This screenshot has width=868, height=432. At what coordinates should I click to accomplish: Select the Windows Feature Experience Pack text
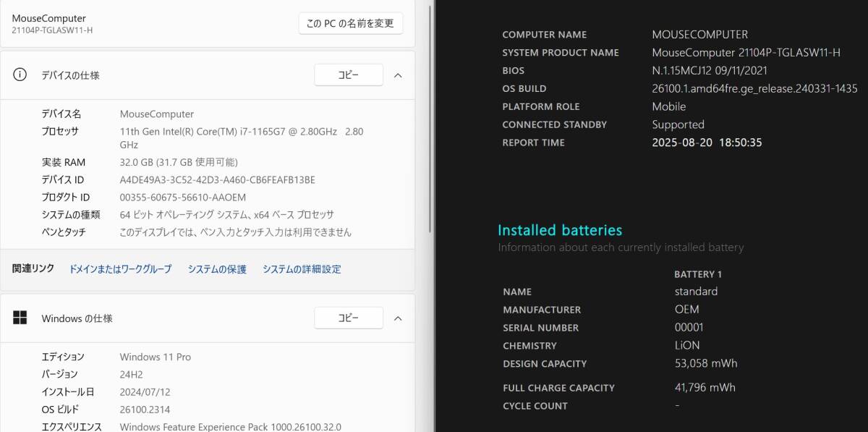pos(230,427)
